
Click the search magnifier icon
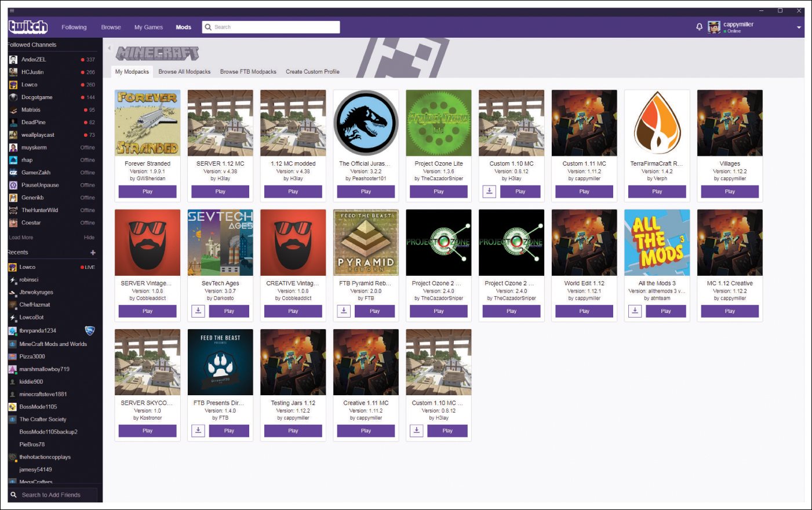click(208, 27)
